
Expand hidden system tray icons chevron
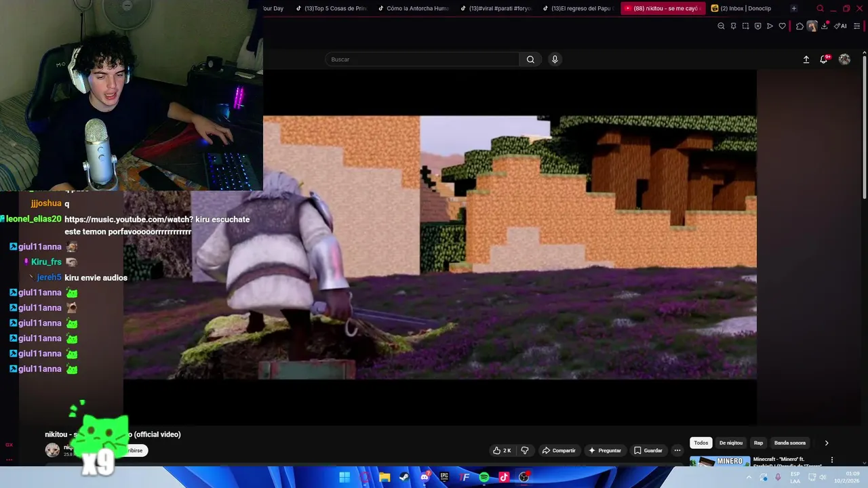click(749, 477)
